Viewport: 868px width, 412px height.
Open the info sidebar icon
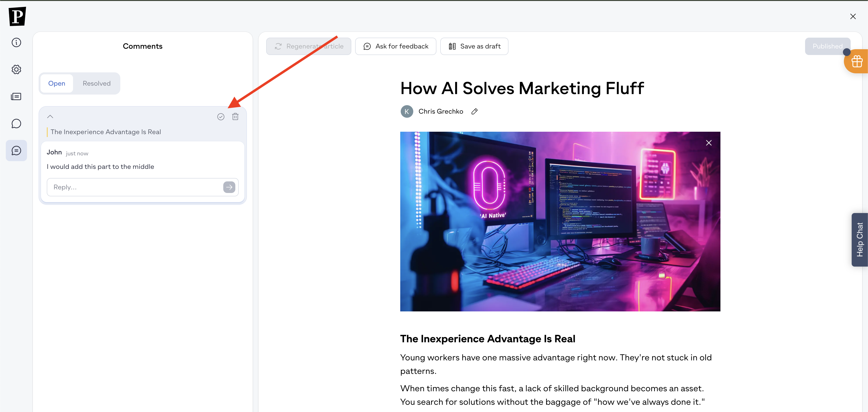16,42
